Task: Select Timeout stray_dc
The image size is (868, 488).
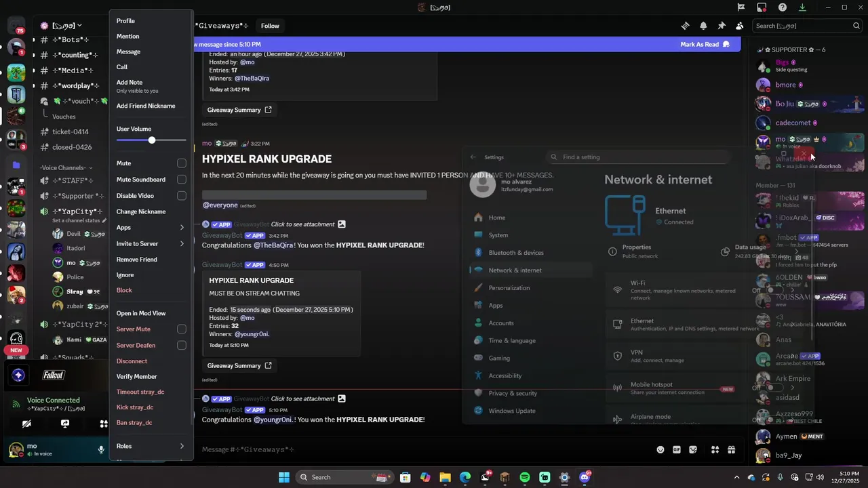Action: click(151, 392)
